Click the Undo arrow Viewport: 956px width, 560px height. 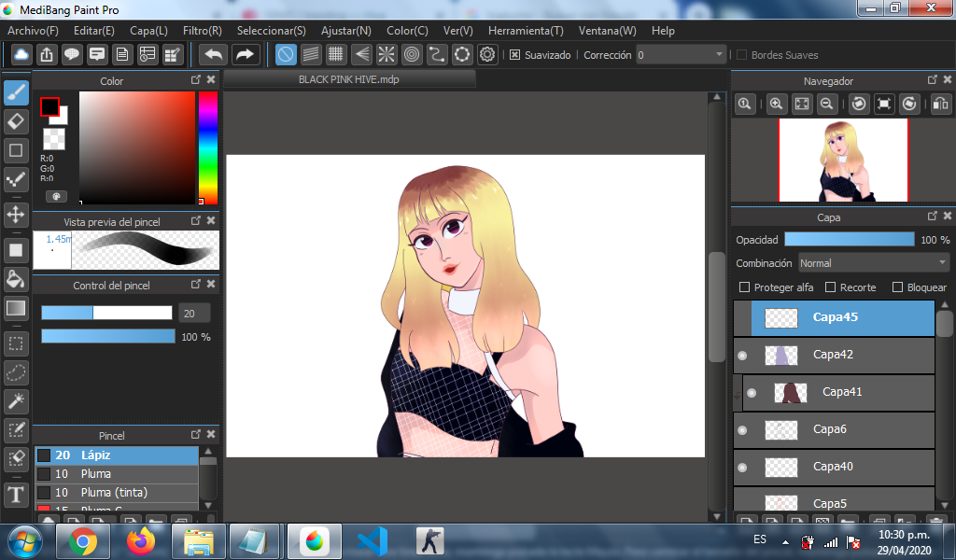(x=214, y=55)
